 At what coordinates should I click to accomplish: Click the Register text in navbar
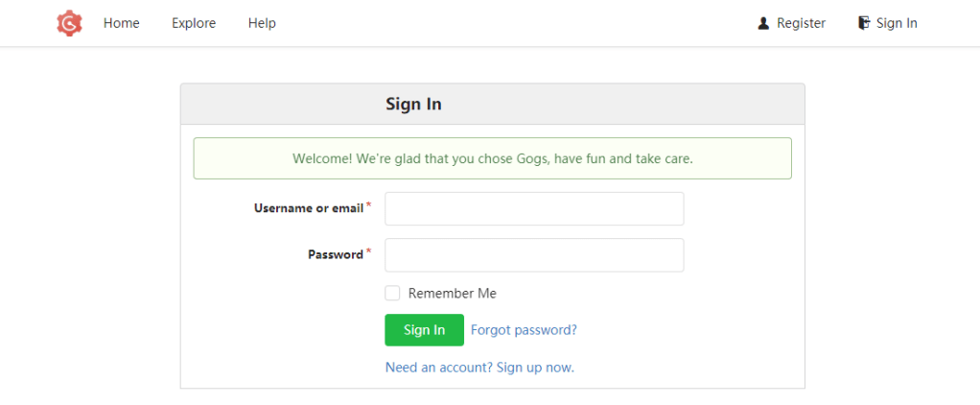tap(801, 23)
